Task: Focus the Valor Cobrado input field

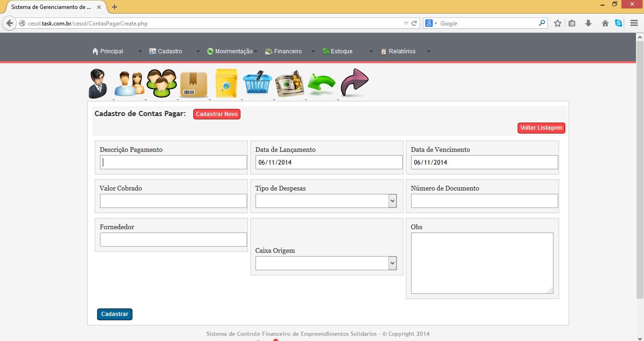Action: (173, 201)
